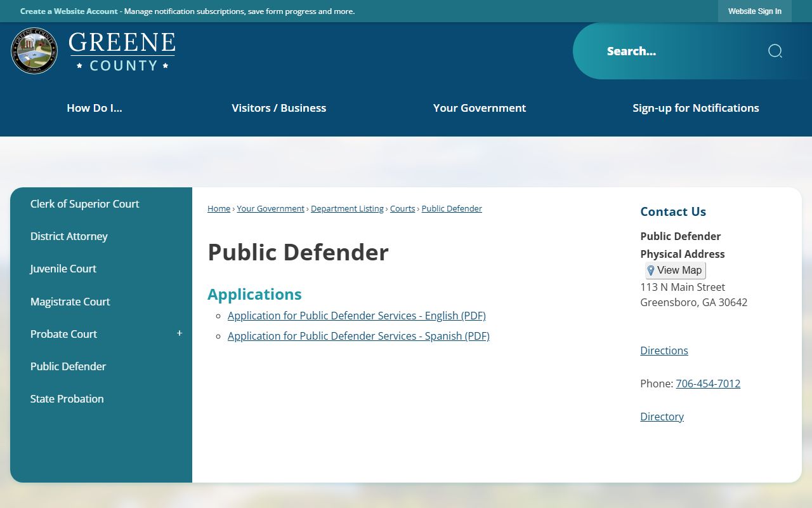Select Public Defender in the sidebar
Screen dimensions: 812x508
(68, 366)
